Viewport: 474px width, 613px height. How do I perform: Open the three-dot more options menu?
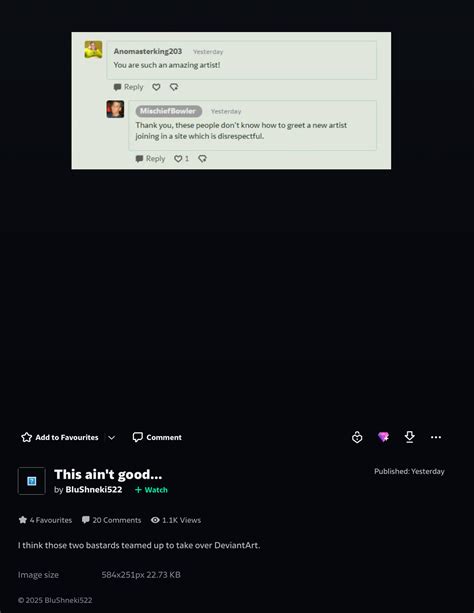click(x=436, y=437)
